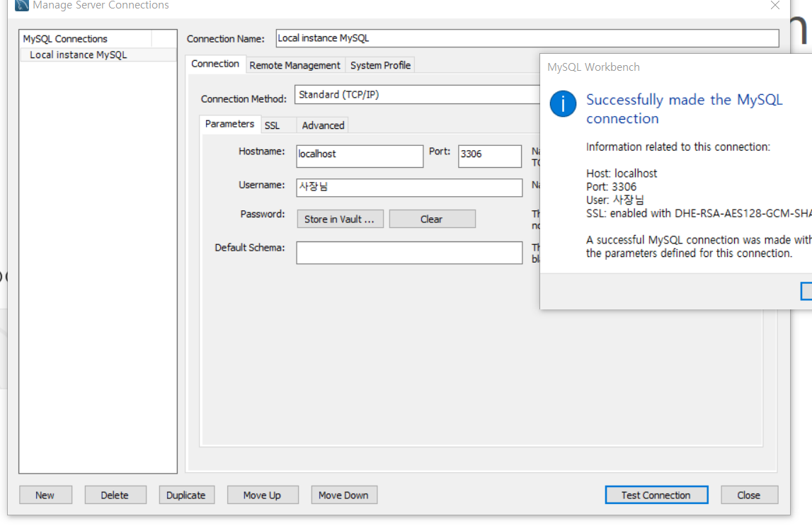Click the MySQL Connections list header
This screenshot has height=526, width=812.
click(86, 39)
